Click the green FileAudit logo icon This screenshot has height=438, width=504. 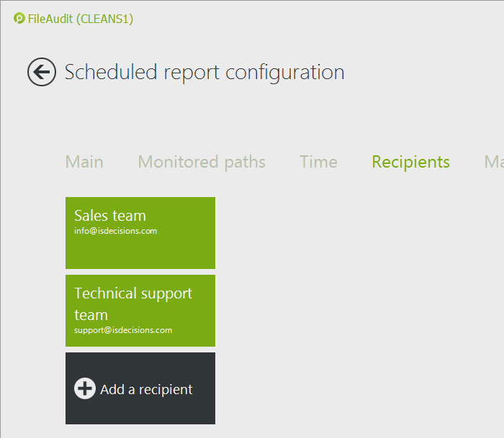coord(19,19)
